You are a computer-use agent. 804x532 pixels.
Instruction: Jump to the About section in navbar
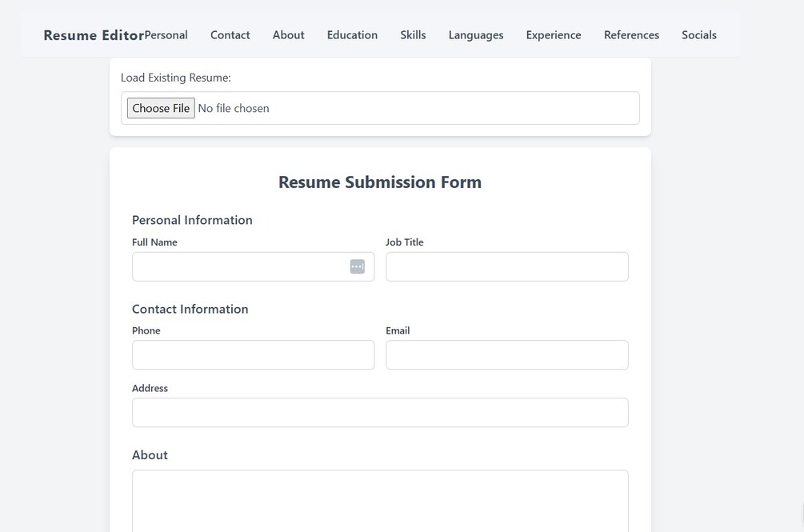(x=288, y=35)
